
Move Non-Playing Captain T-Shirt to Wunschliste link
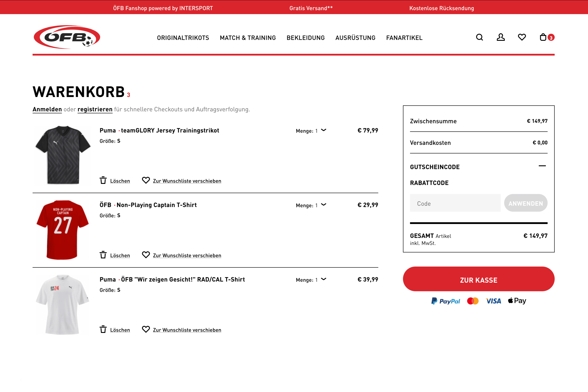coord(187,256)
